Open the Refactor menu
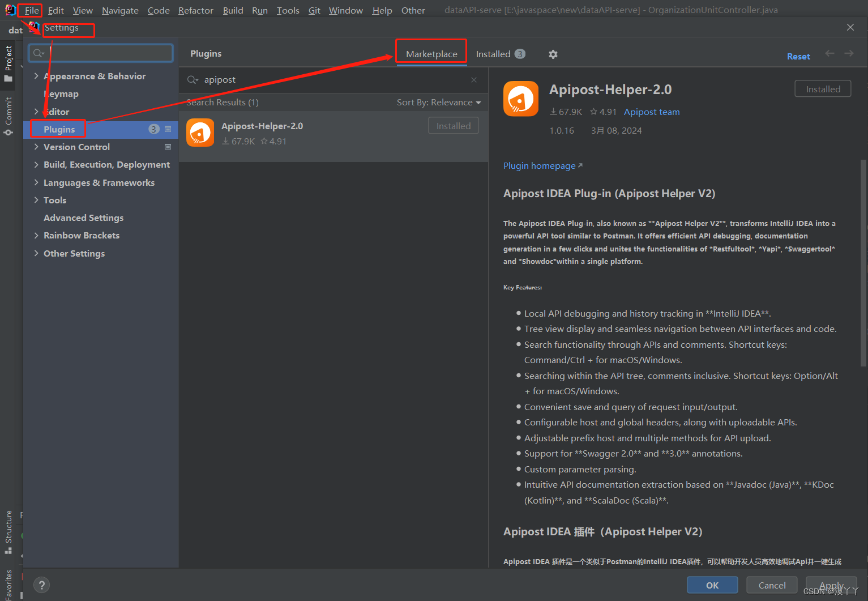The width and height of the screenshot is (868, 601). 196,10
